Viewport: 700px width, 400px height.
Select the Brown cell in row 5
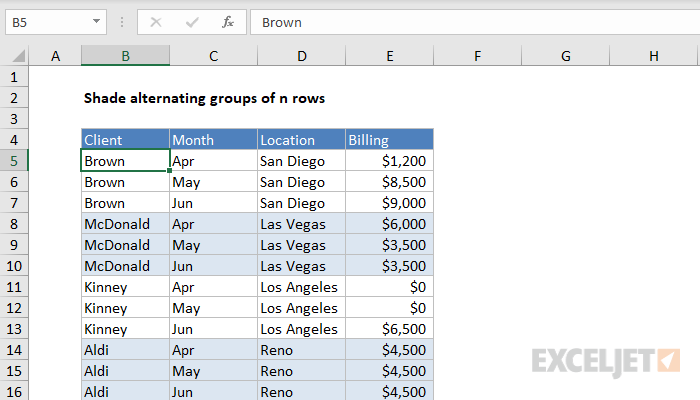click(x=125, y=161)
